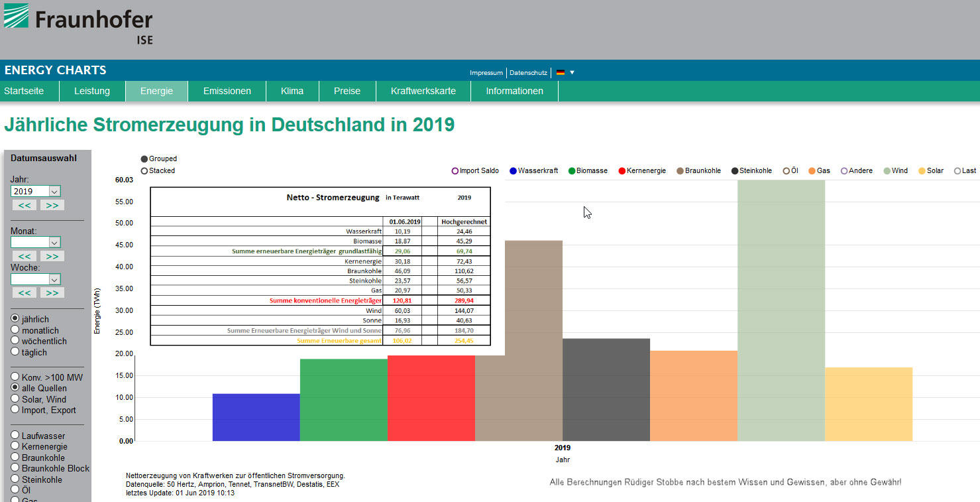Open the Monat dropdown
The image size is (980, 502).
[x=36, y=243]
